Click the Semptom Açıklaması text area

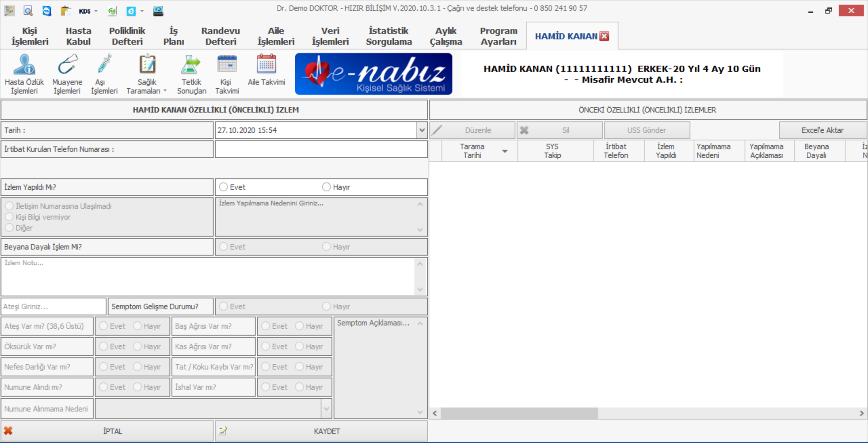pos(380,368)
